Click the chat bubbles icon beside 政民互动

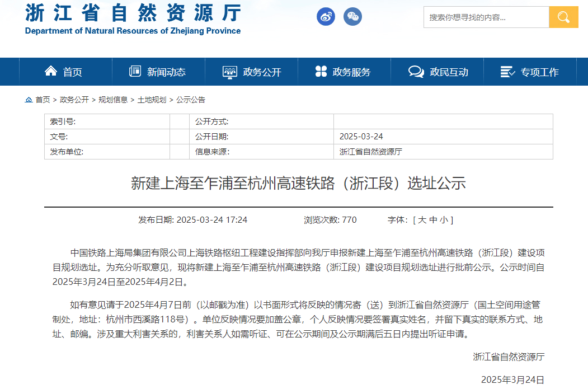(x=416, y=72)
